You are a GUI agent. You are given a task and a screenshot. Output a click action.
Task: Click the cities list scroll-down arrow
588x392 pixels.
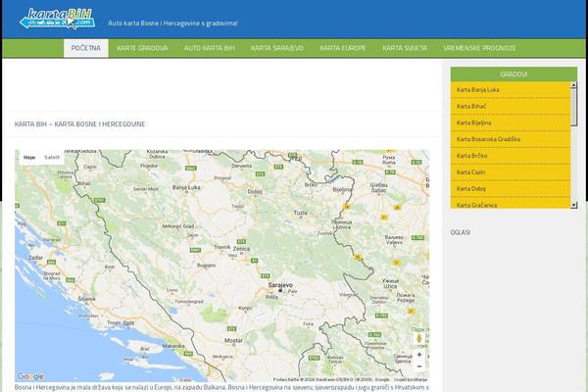(x=573, y=205)
